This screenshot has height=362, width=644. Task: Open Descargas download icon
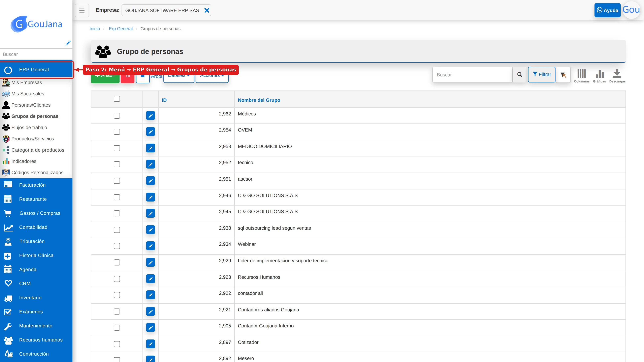click(x=617, y=76)
